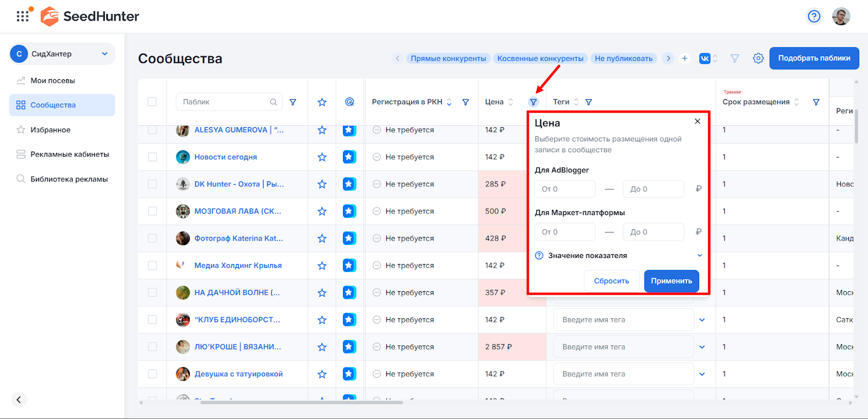The height and width of the screenshot is (419, 868).
Task: Click the Подобрать паблики button
Action: 814,59
